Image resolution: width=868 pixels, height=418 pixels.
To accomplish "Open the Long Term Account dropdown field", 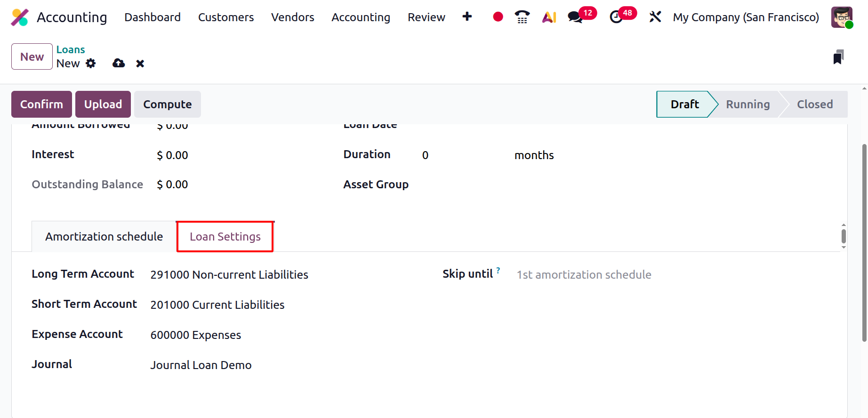I will (229, 275).
